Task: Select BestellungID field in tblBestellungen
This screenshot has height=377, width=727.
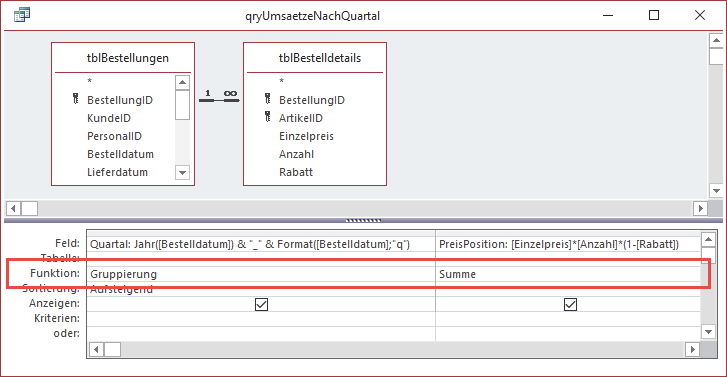Action: click(120, 100)
